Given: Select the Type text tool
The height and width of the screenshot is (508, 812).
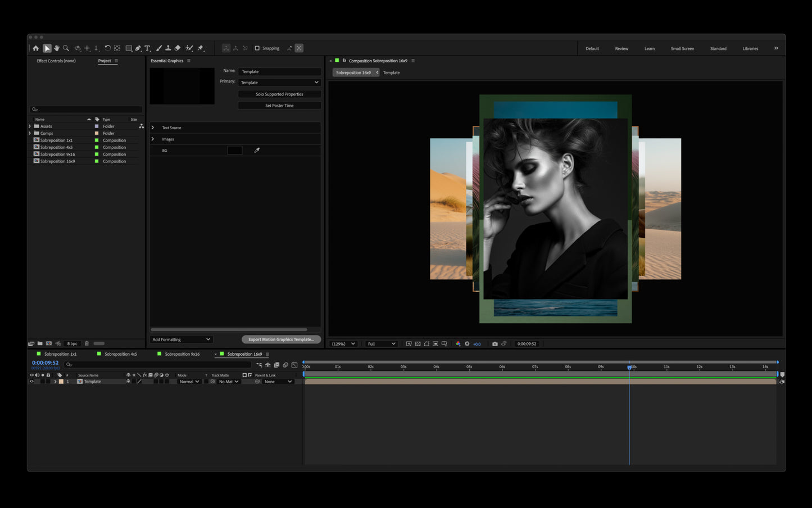Looking at the screenshot, I should pos(147,48).
